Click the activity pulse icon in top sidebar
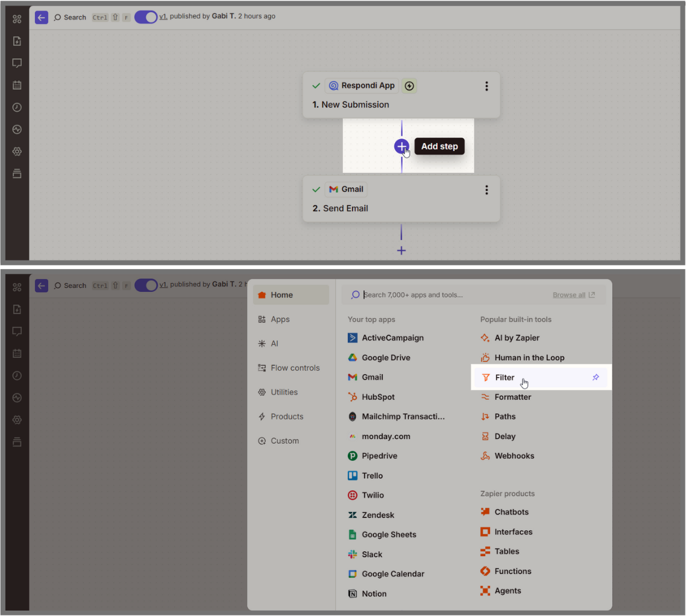686x616 pixels. pos(16,129)
